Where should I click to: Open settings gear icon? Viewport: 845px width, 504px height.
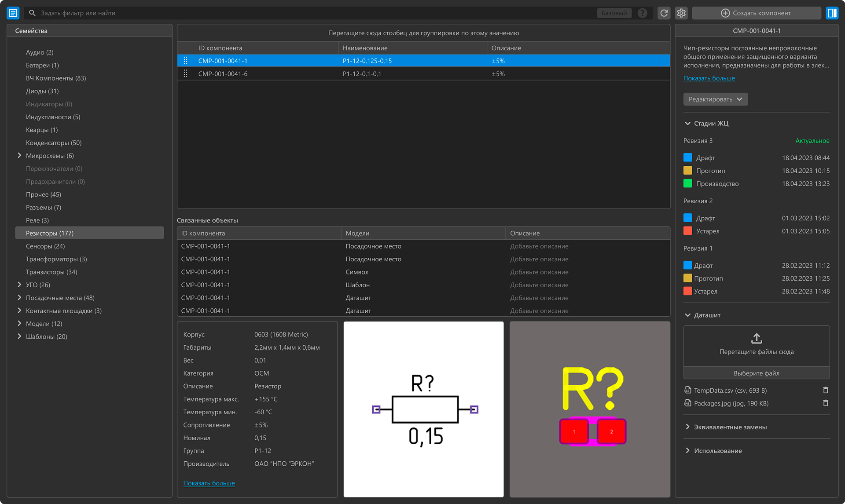click(681, 13)
